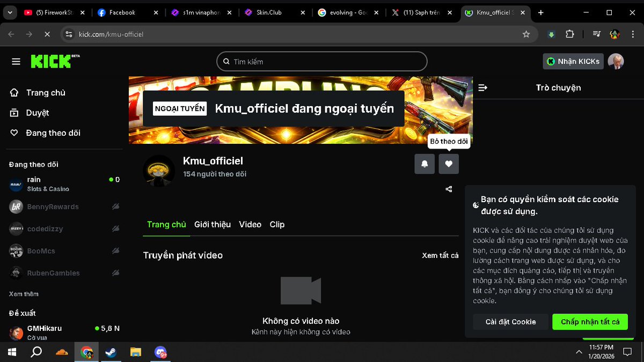The width and height of the screenshot is (644, 362).
Task: Open Chrome three-dot menu
Action: coord(632,34)
